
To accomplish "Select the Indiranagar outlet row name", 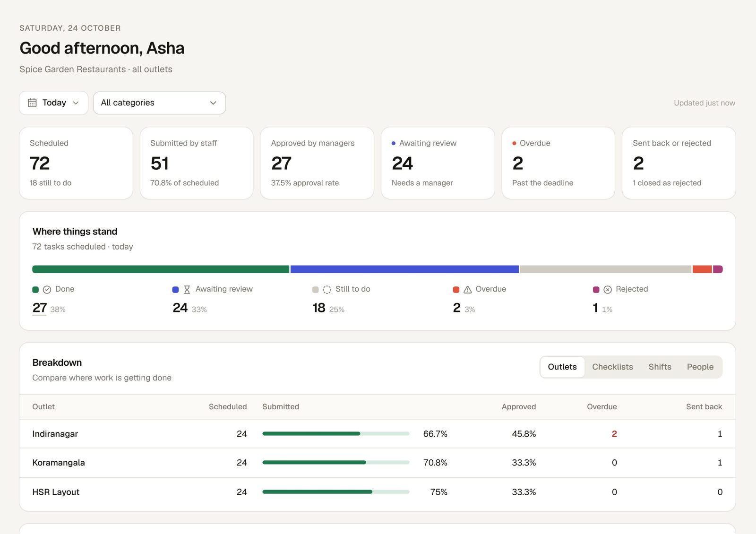I will (55, 434).
